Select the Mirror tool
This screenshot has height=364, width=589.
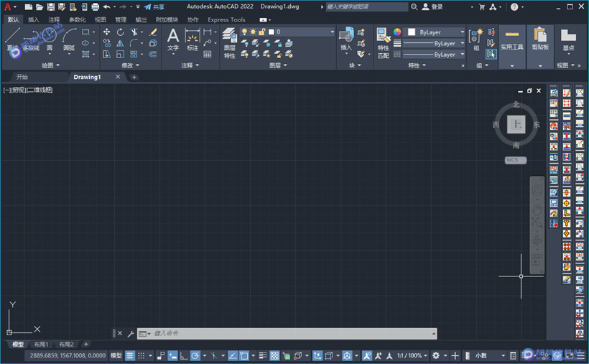[x=120, y=43]
